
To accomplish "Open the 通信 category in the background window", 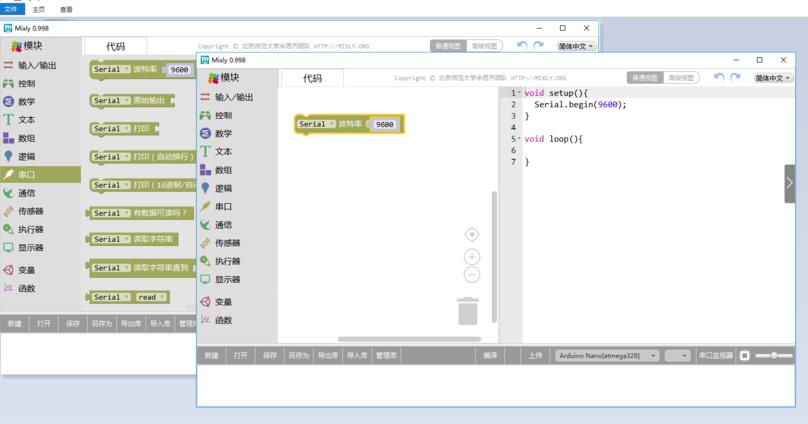I will [26, 193].
